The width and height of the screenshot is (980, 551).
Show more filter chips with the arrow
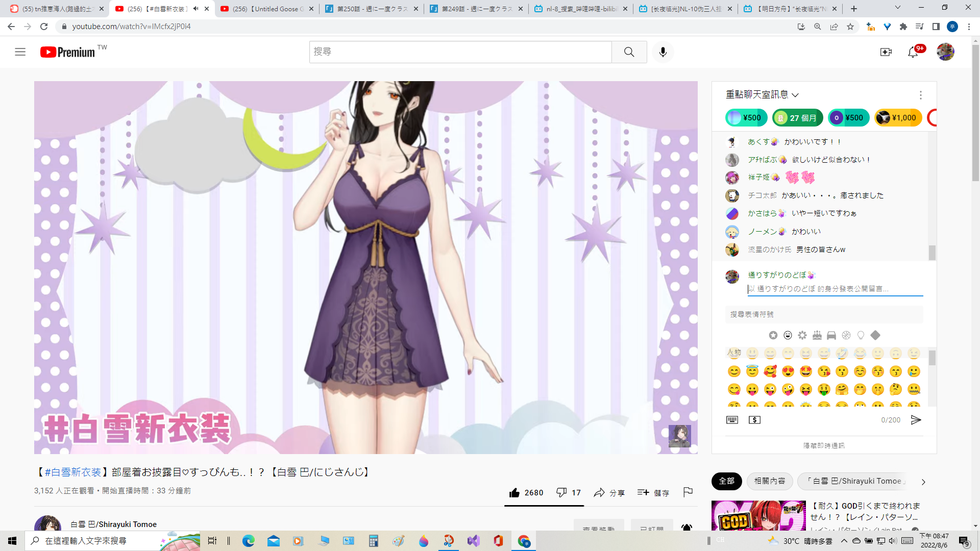923,482
